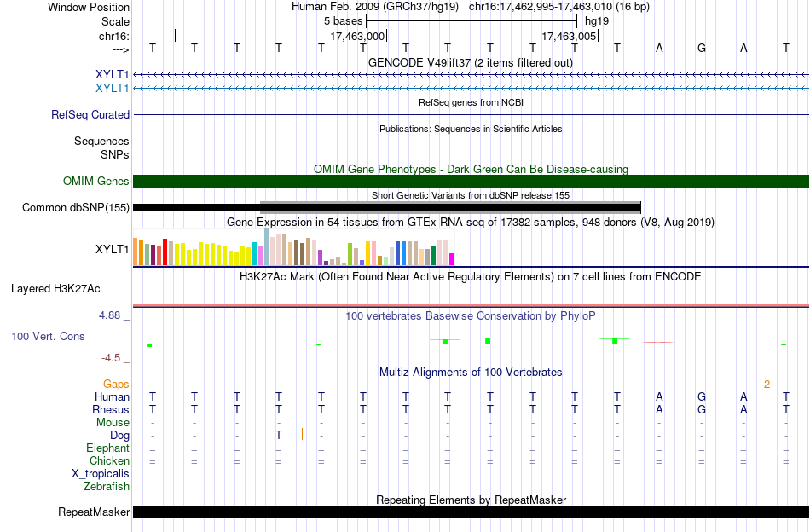Click the magenta bar ending the GTEx chart
810x532 pixels.
[x=452, y=259]
